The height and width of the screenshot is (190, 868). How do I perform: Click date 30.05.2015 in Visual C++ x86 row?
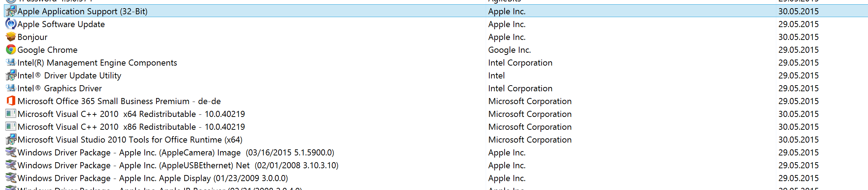(x=798, y=127)
